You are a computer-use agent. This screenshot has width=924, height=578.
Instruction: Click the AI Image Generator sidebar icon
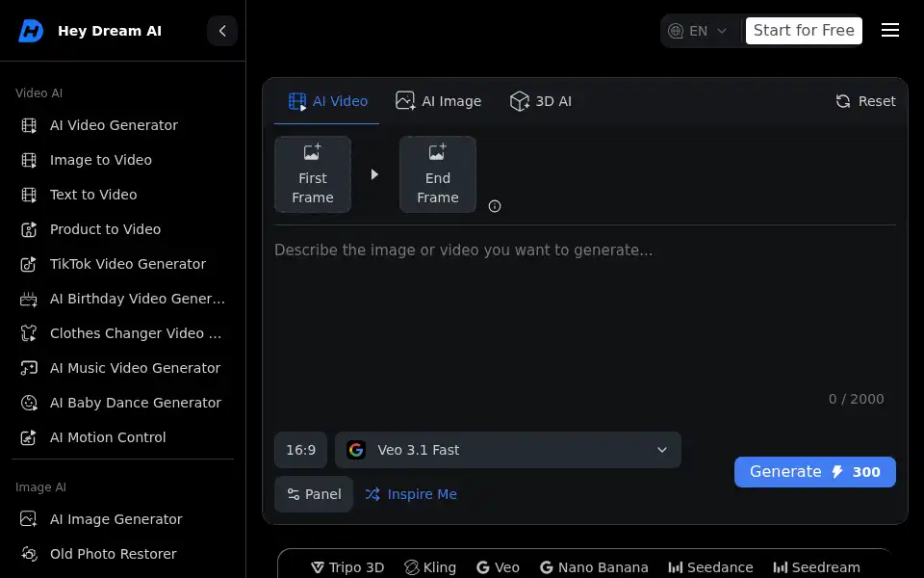click(29, 519)
